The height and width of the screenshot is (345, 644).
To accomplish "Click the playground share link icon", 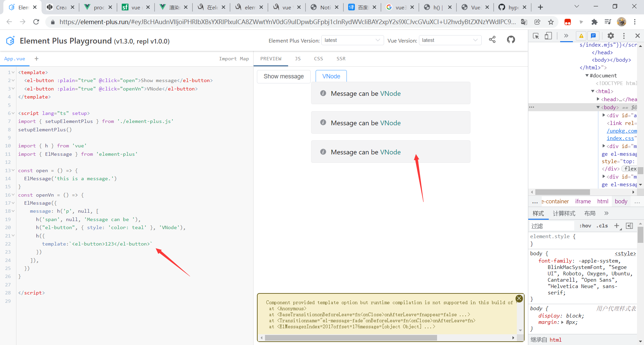I will [x=492, y=40].
